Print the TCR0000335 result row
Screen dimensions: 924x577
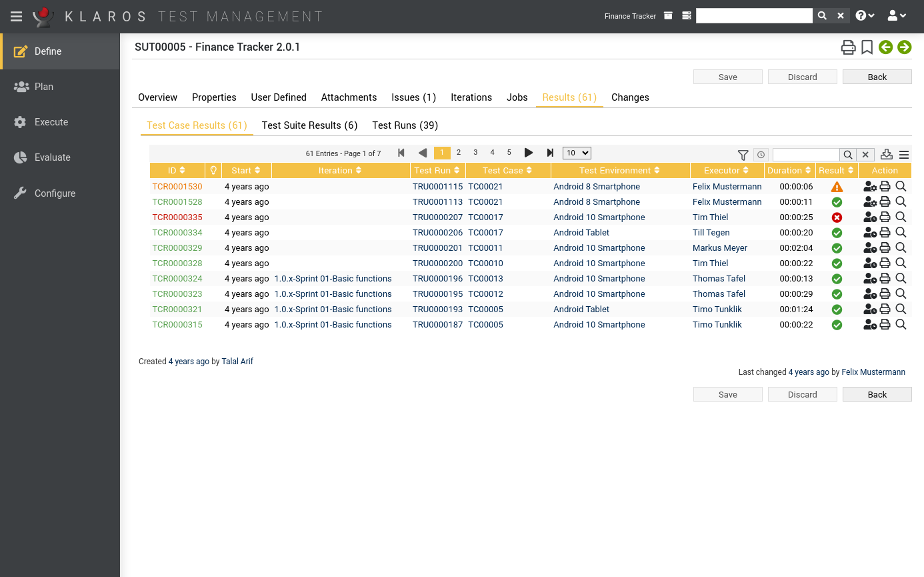(885, 217)
